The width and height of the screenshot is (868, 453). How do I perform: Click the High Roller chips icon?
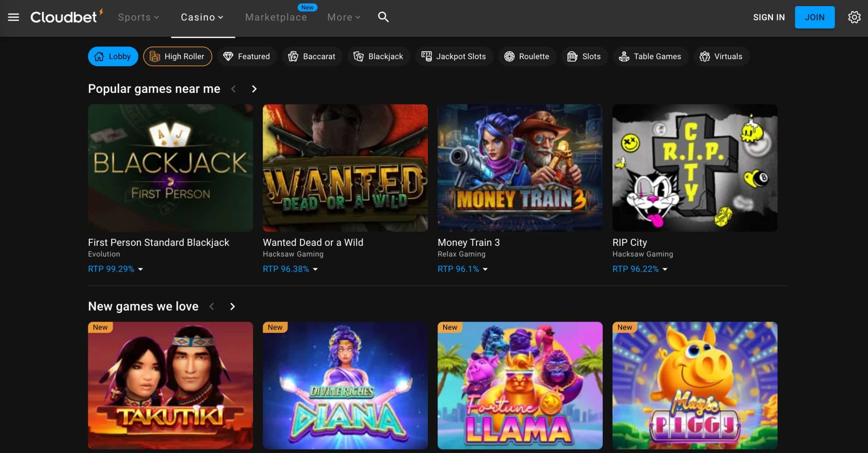tap(155, 57)
